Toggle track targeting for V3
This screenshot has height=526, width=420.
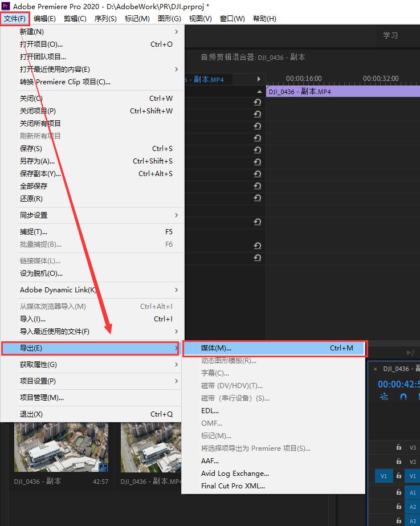pos(413,447)
